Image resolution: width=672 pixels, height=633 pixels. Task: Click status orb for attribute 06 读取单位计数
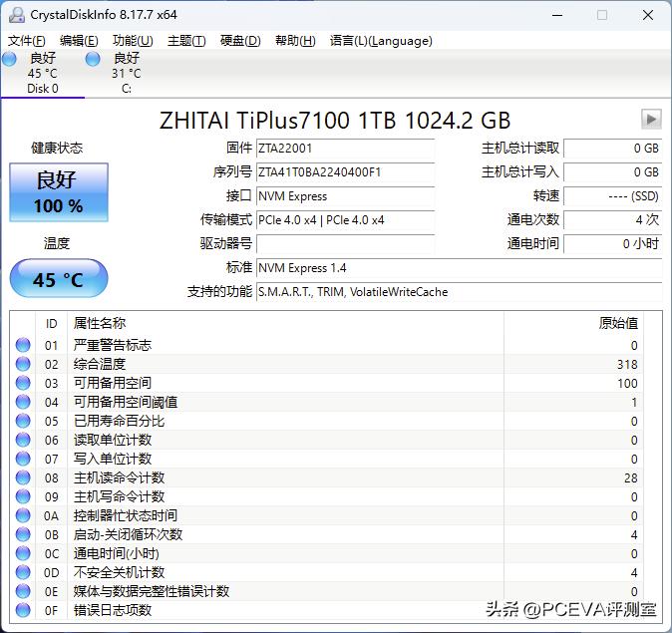23,440
